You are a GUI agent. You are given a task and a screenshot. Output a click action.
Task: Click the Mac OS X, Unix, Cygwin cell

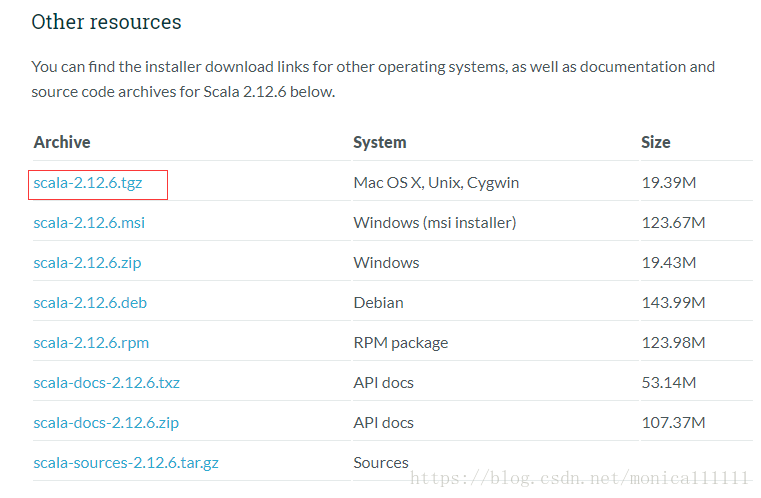tap(436, 183)
